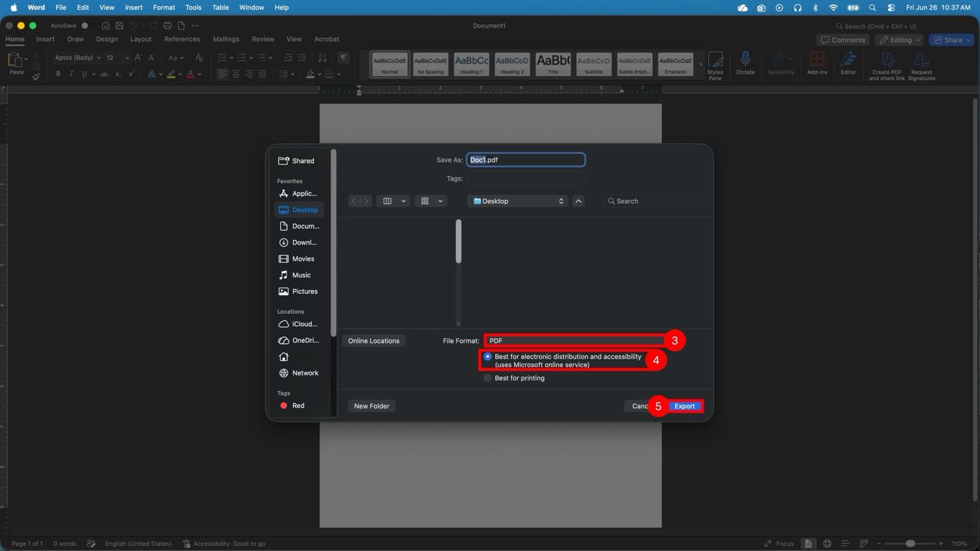Increase font size with larger A icon

[x=138, y=58]
